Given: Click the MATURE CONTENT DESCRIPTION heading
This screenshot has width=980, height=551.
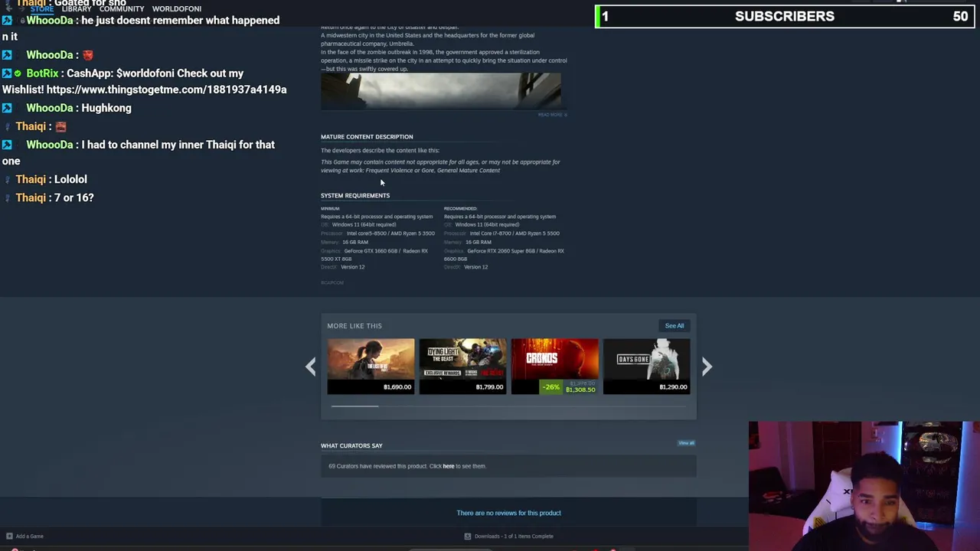Looking at the screenshot, I should 367,137.
